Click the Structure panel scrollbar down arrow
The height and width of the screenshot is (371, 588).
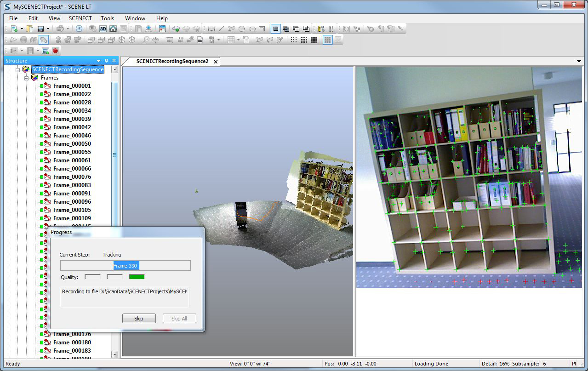click(x=115, y=354)
